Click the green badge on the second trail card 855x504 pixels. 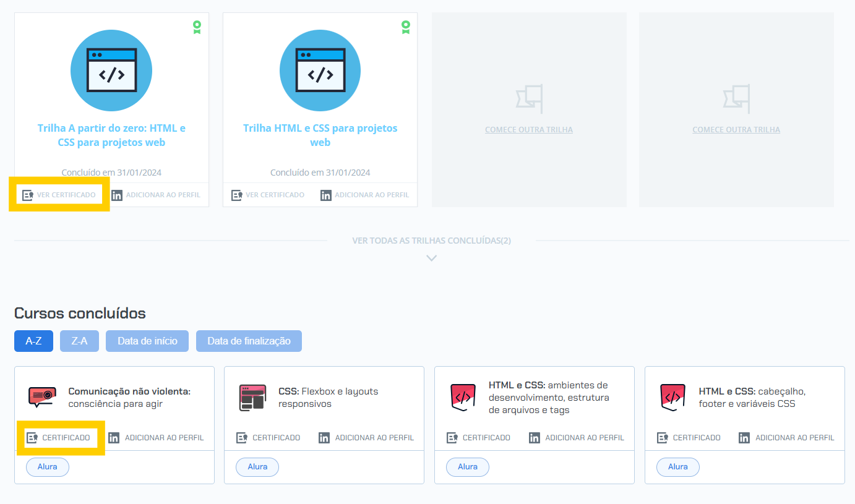point(405,27)
